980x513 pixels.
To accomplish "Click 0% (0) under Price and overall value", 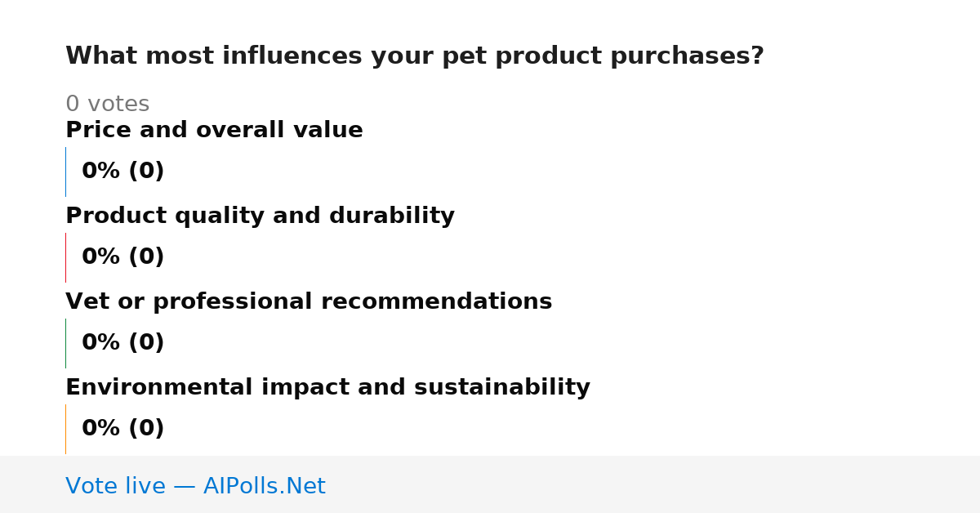I will (122, 172).
